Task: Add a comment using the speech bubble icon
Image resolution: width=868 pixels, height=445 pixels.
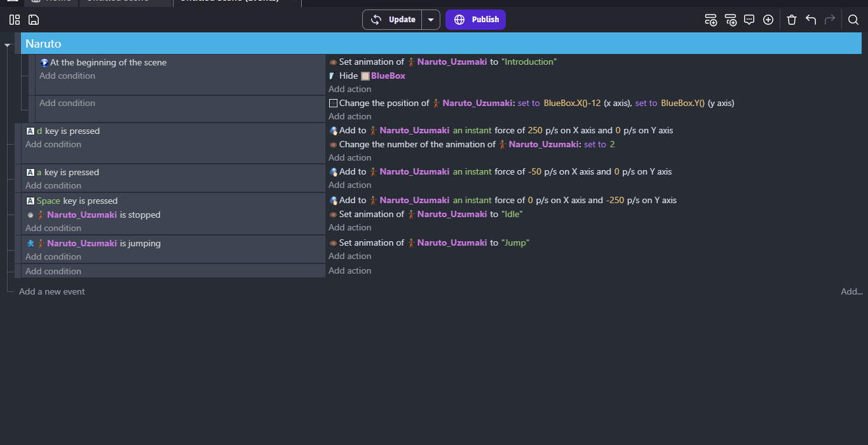Action: click(x=749, y=20)
